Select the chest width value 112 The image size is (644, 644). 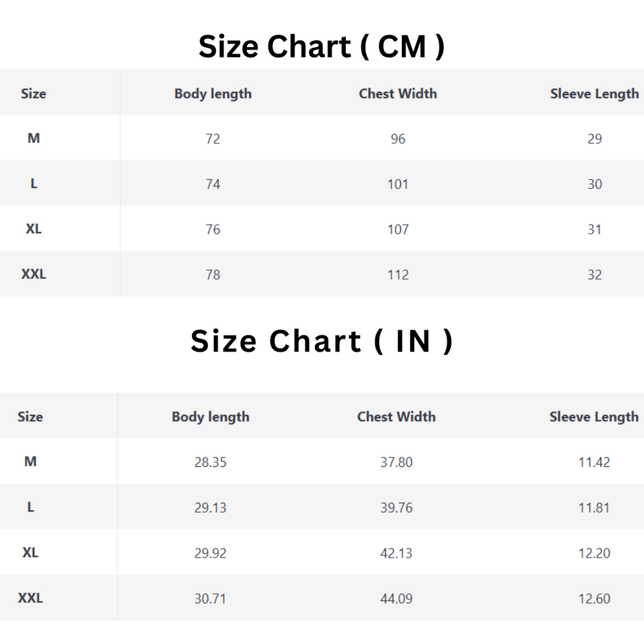(398, 275)
